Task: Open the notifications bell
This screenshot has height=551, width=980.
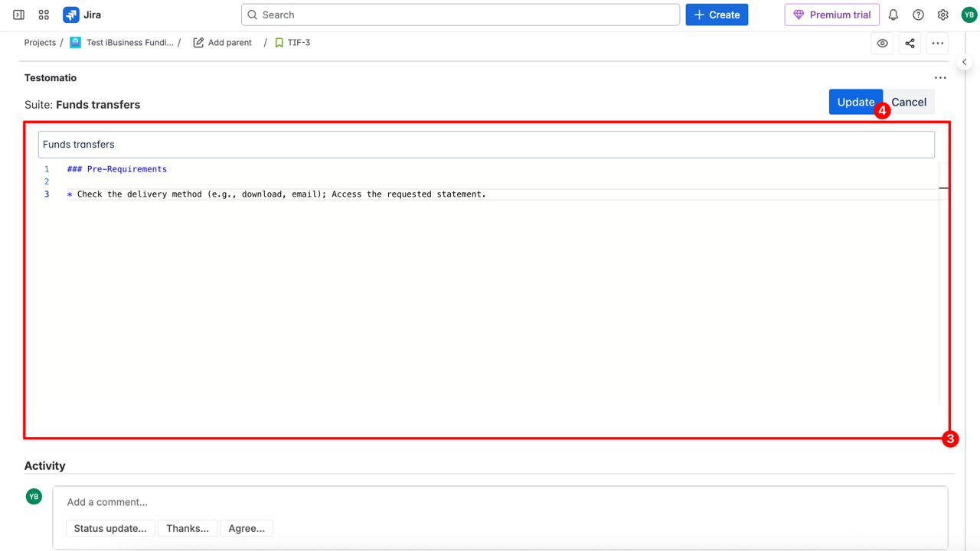Action: (893, 15)
